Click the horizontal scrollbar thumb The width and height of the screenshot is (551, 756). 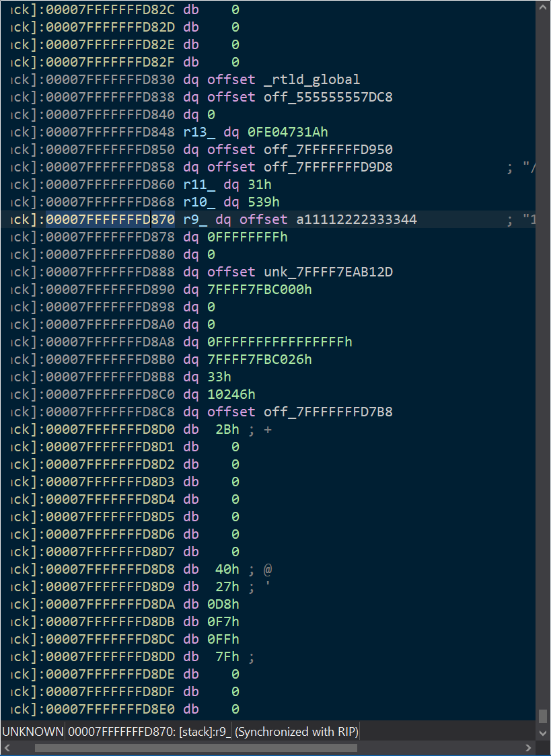point(196,748)
